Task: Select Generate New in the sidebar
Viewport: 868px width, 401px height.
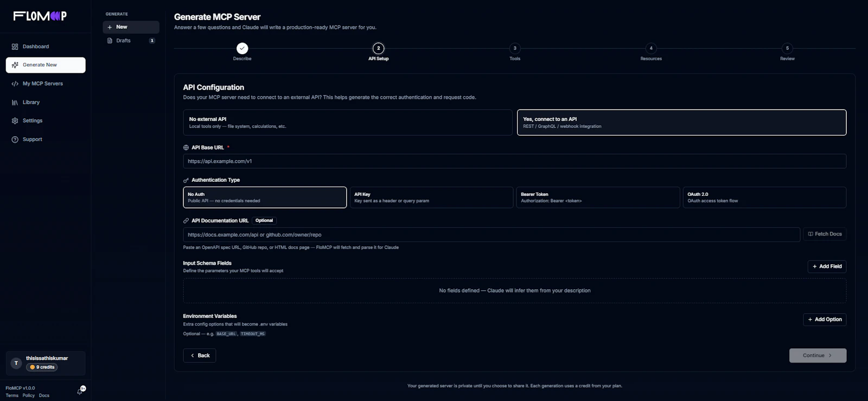Action: 46,65
